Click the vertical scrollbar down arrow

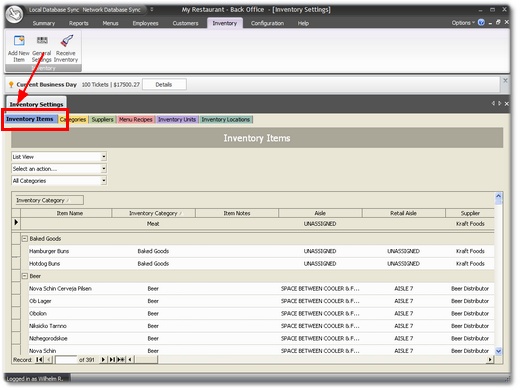click(498, 351)
